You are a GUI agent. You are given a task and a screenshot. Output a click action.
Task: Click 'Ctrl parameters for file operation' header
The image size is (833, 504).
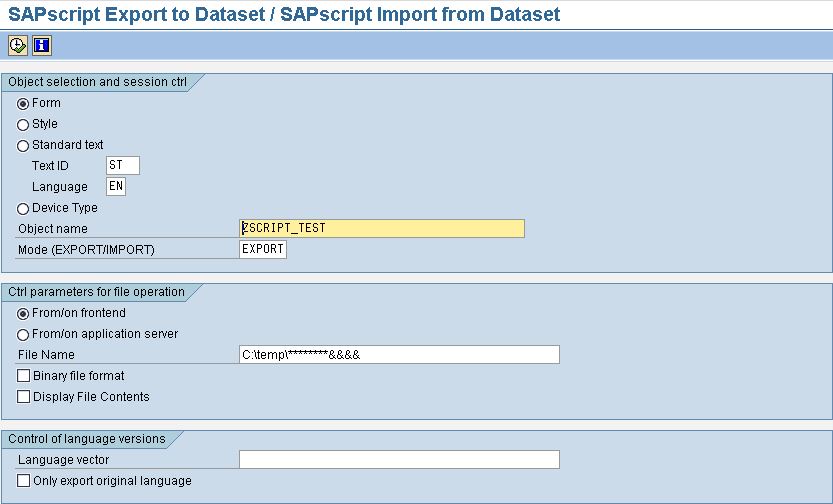coord(96,292)
